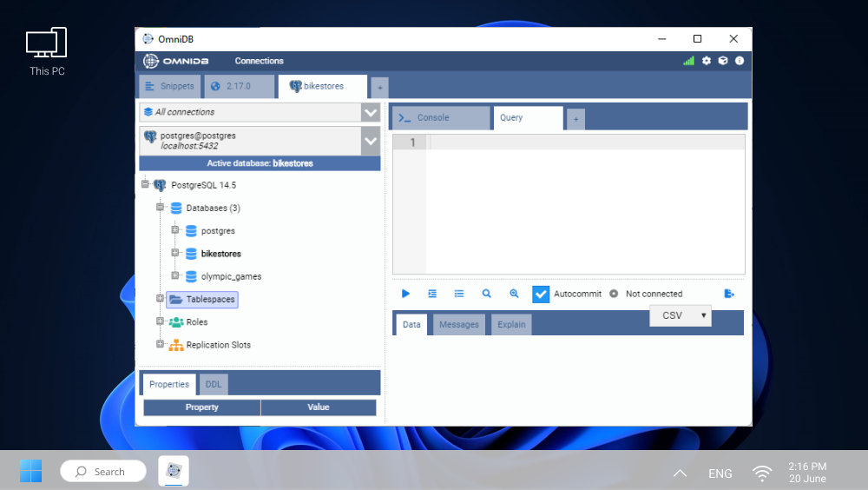Select the Properties tab
Viewport: 868px width, 490px height.
(x=169, y=384)
